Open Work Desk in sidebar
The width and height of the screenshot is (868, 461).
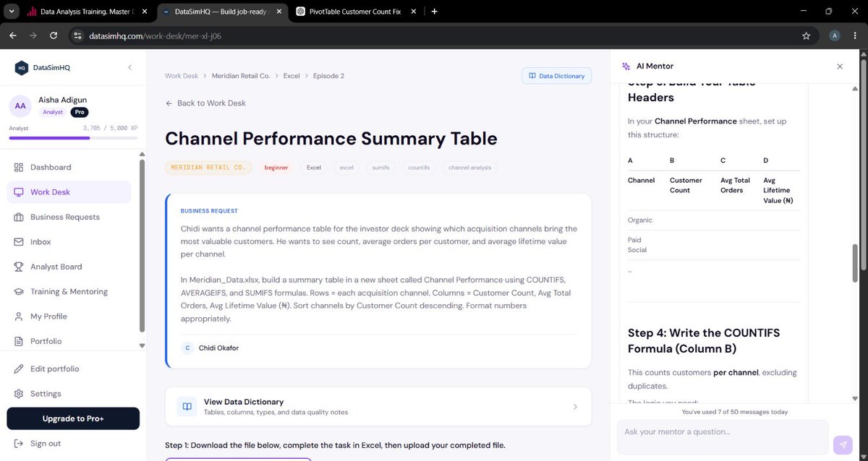pos(69,192)
